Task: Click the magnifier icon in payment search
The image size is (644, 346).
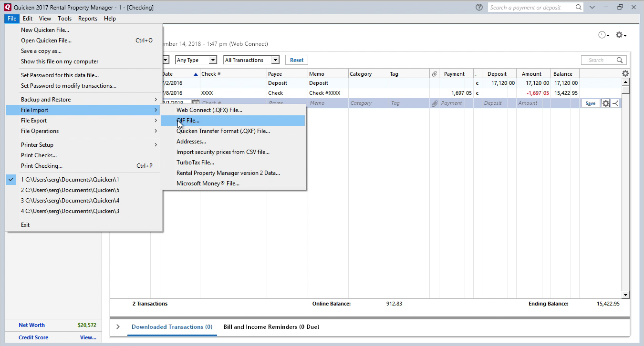Action: [578, 7]
